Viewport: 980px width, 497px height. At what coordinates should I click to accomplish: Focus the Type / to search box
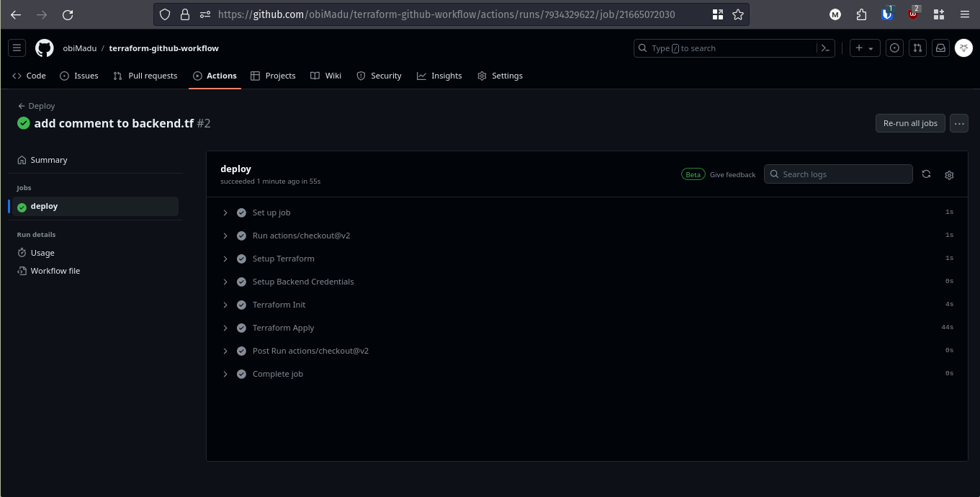[725, 48]
